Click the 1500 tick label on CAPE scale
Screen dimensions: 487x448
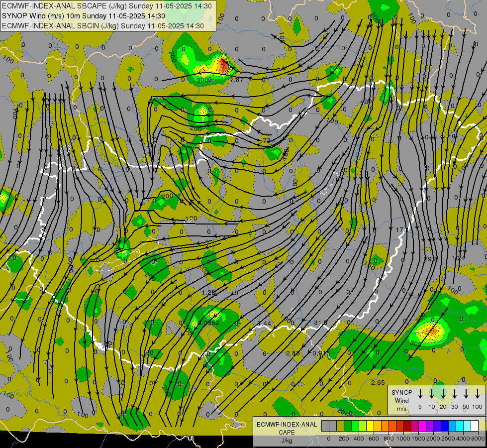tap(418, 439)
